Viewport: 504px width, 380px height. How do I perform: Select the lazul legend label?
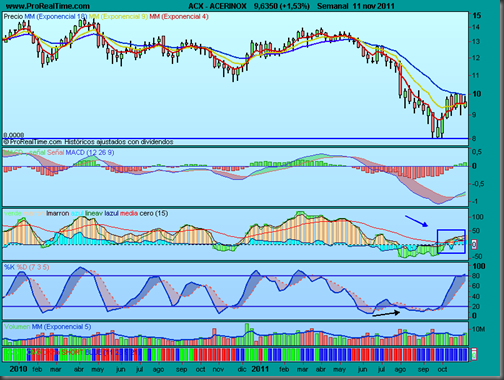[111, 213]
